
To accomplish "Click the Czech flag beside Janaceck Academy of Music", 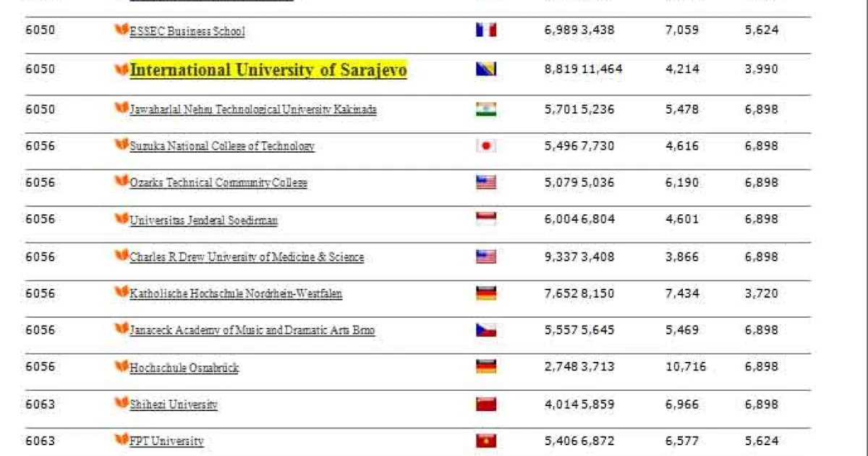I will [486, 330].
